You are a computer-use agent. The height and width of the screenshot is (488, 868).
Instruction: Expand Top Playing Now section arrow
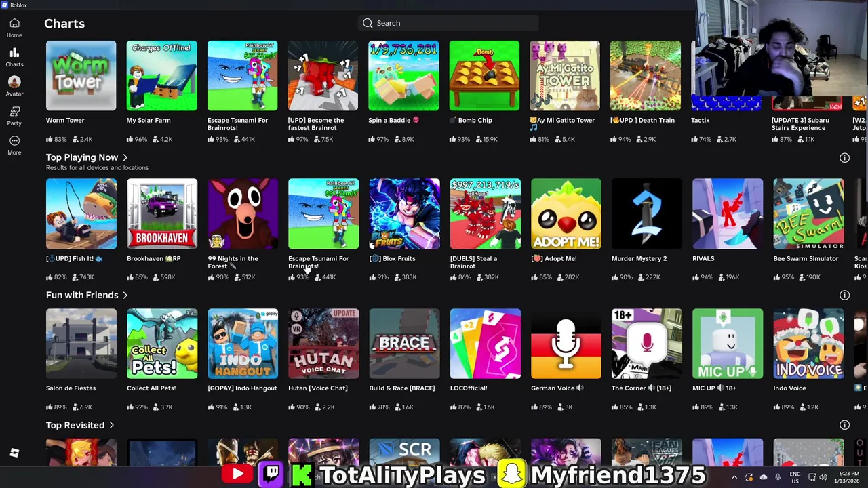tap(125, 157)
